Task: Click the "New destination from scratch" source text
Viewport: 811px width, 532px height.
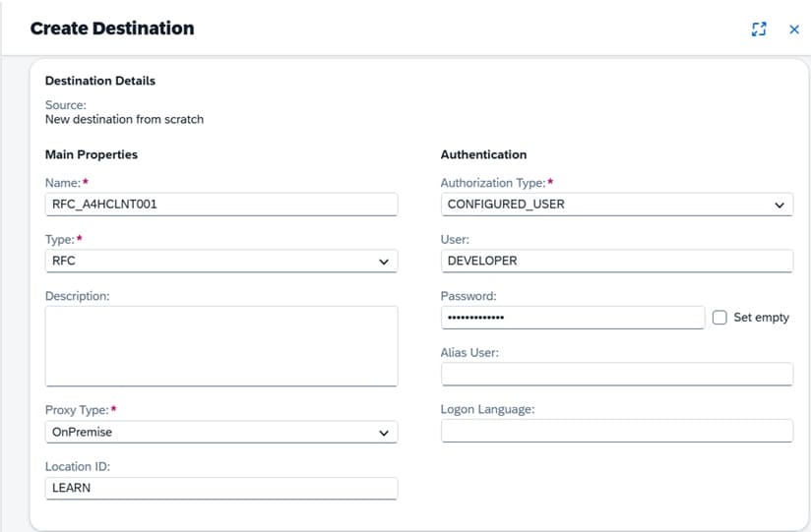Action: 124,119
